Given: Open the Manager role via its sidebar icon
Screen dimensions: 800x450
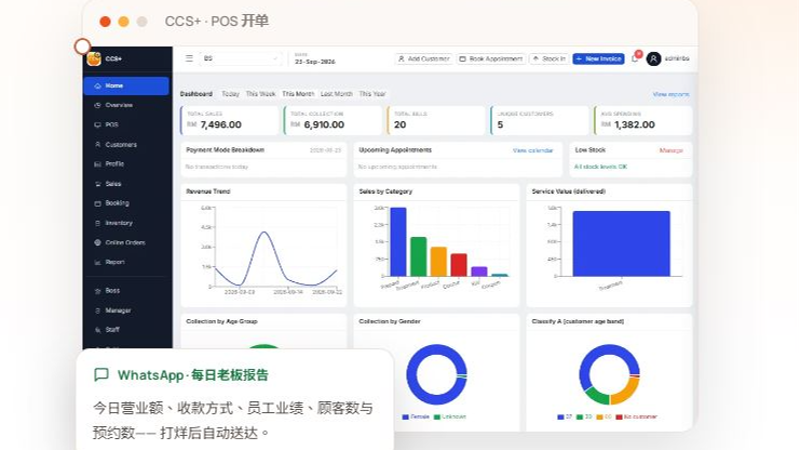Looking at the screenshot, I should (97, 310).
